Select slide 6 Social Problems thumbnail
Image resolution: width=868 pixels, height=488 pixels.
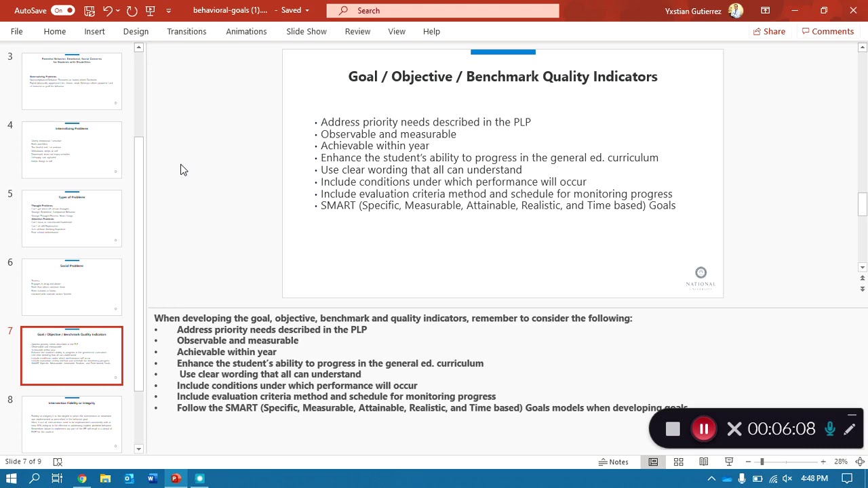tap(72, 287)
